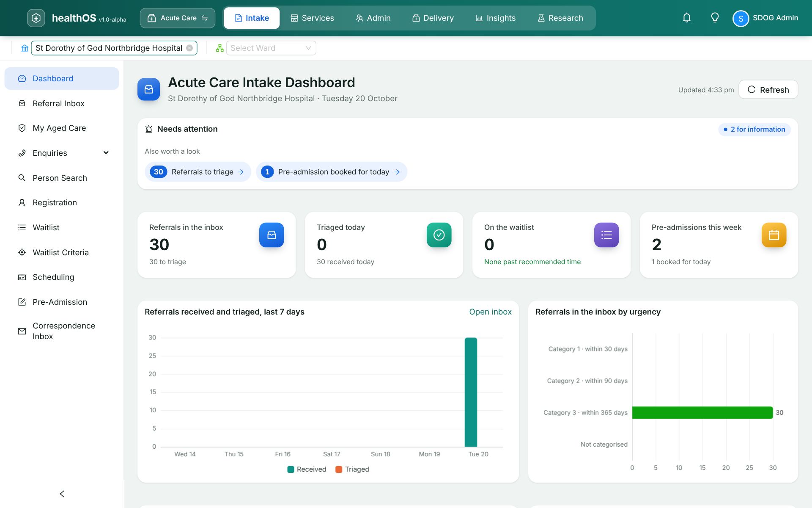The image size is (812, 508).
Task: Clear the selected hospital with the x icon
Action: [189, 48]
